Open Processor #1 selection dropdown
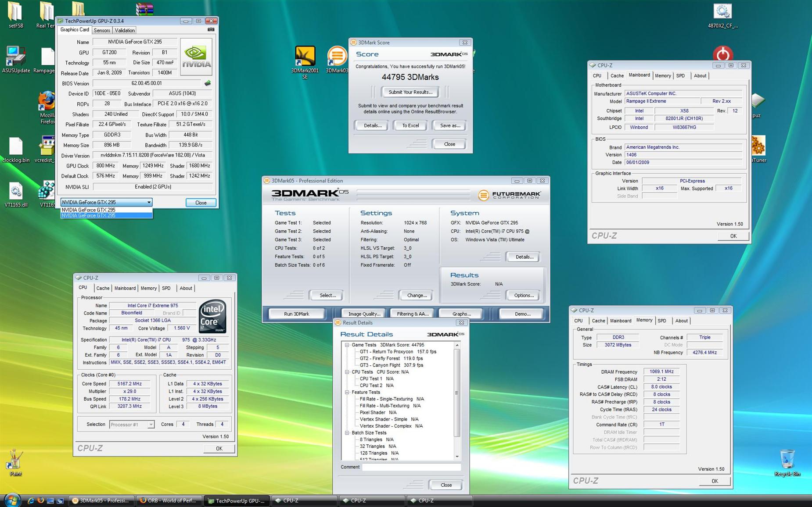812x507 pixels. [x=151, y=425]
